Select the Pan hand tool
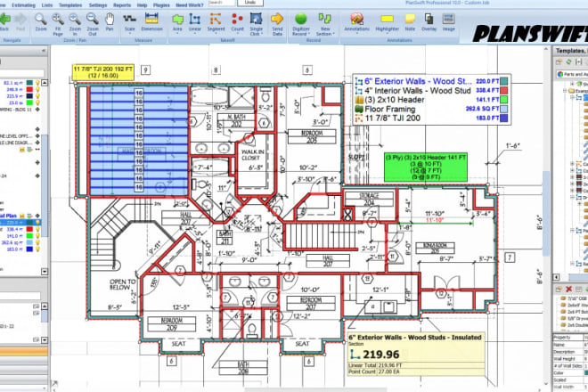 (109, 22)
